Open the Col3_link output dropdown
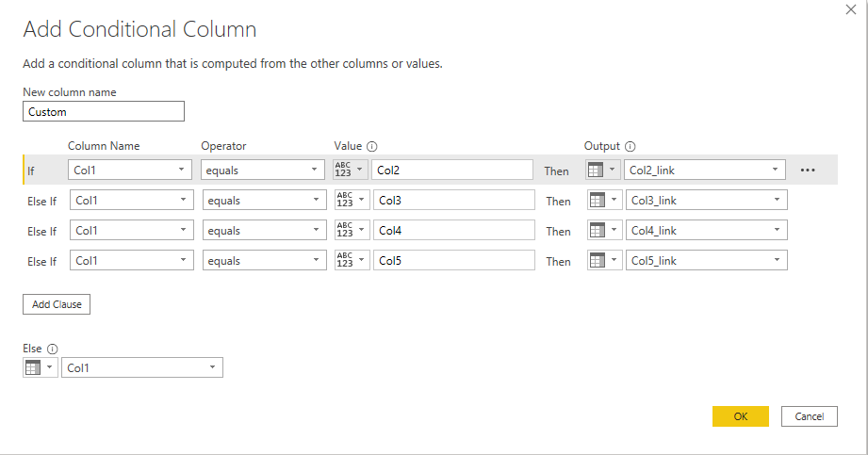This screenshot has height=455, width=868. coord(706,200)
